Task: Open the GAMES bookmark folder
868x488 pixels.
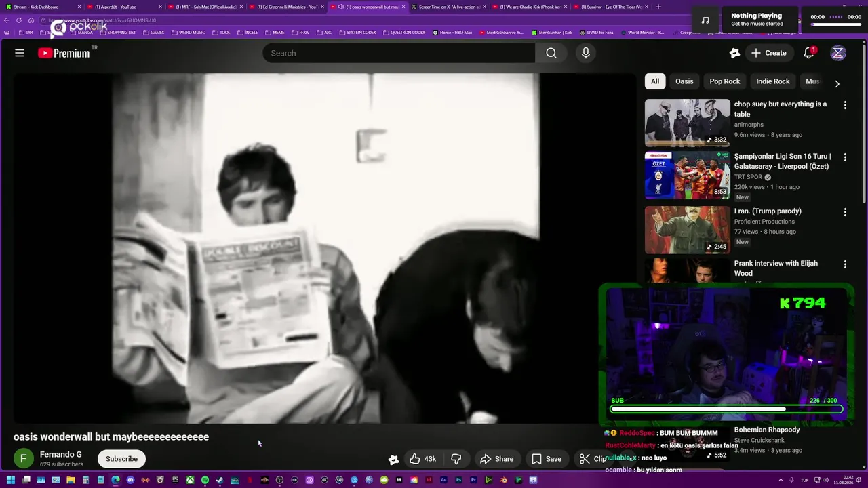Action: pos(153,32)
